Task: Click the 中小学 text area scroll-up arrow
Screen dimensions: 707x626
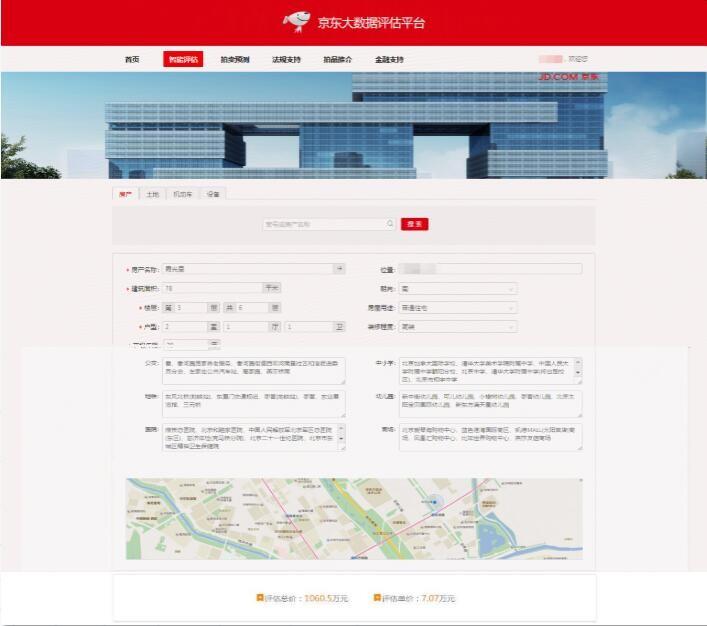Action: (x=578, y=362)
